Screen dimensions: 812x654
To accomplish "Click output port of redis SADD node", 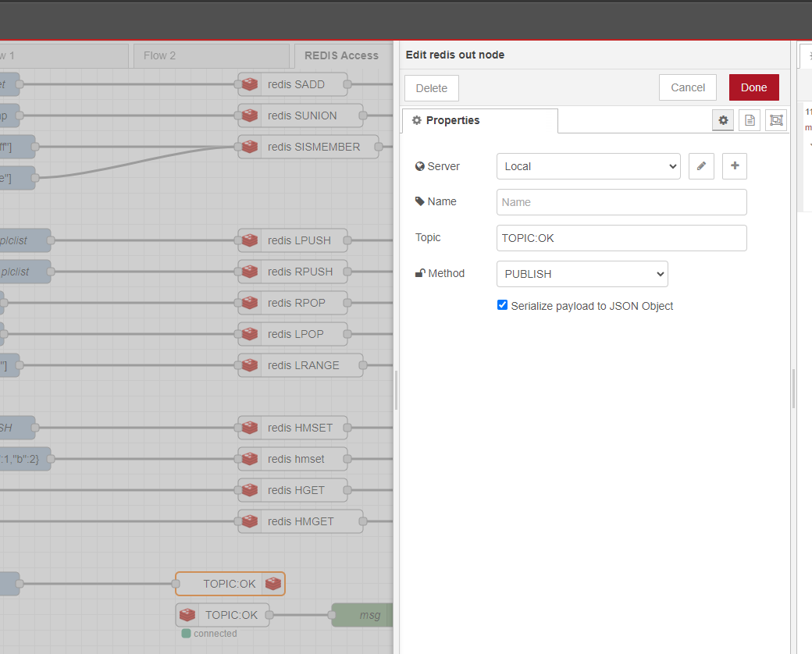I will 347,84.
